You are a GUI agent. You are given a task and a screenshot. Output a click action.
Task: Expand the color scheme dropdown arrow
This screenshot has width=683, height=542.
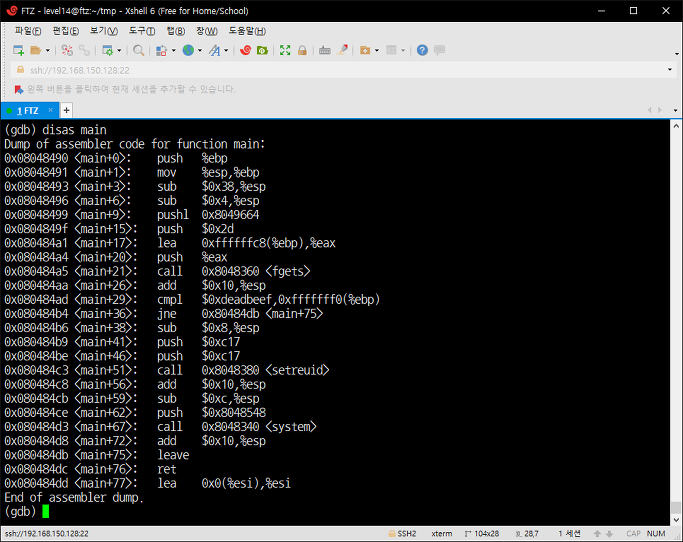pos(173,51)
